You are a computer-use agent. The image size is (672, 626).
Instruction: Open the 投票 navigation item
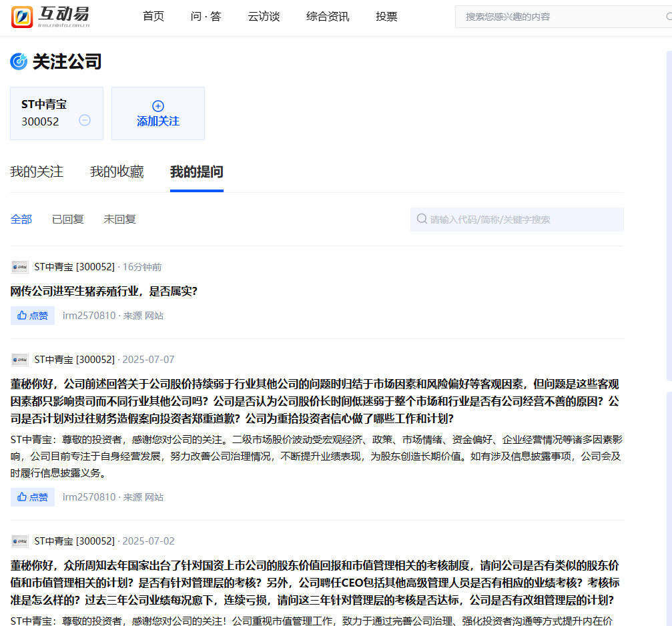[x=386, y=17]
